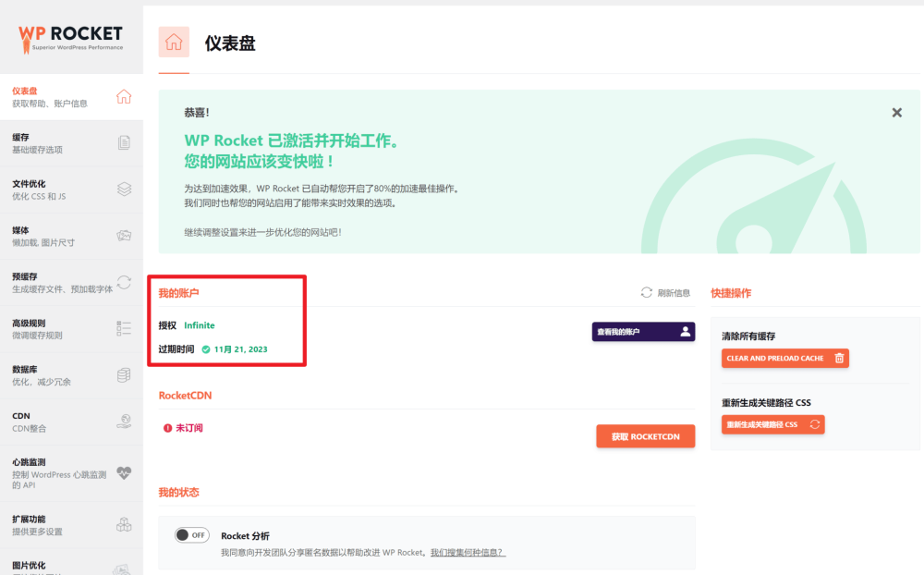Screen dimensions: 924x575
Task: Click the 我的账户 section heading
Action: [x=178, y=293]
